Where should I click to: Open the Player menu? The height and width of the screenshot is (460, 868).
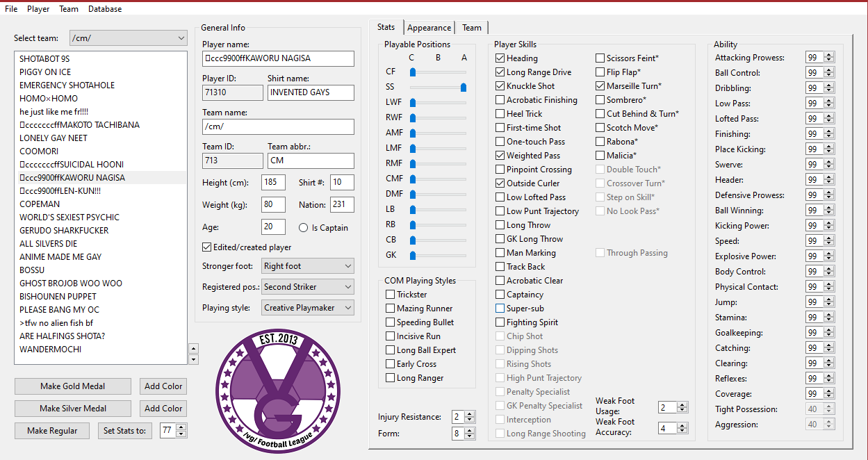38,9
